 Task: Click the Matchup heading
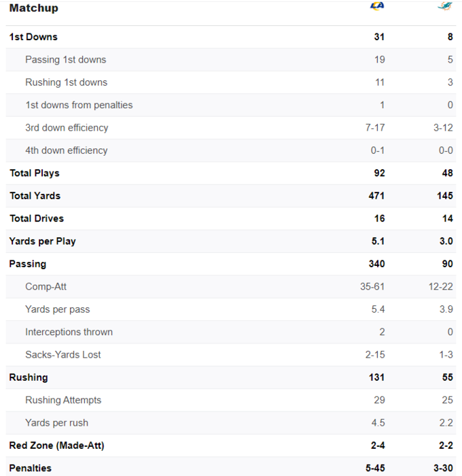click(x=33, y=8)
